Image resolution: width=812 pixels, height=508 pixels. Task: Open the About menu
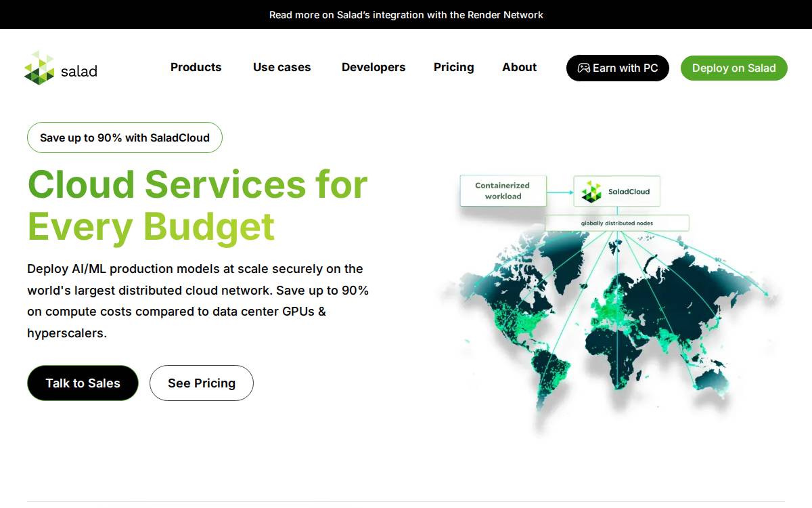[520, 67]
